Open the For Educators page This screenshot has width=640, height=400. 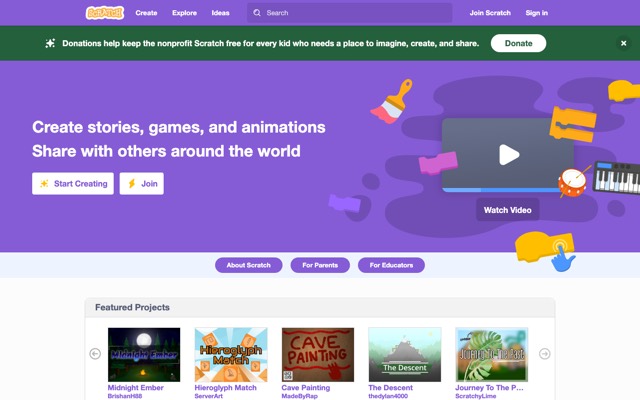(391, 265)
